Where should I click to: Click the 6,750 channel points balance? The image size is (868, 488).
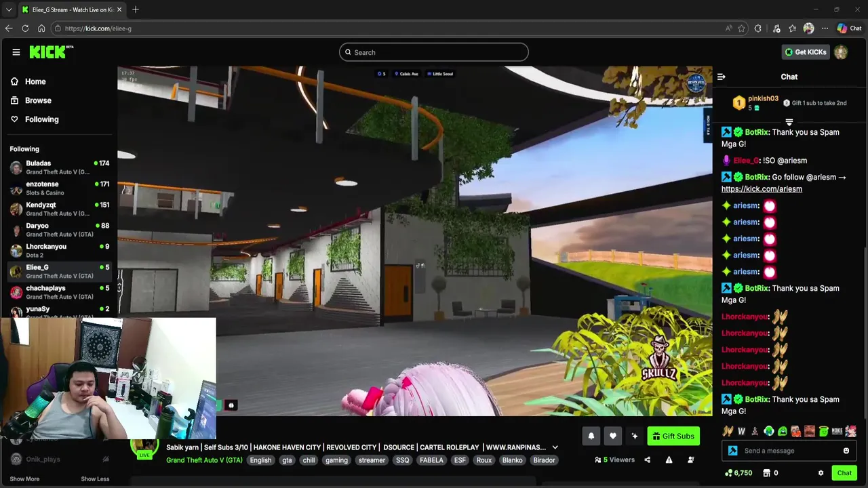tap(738, 473)
